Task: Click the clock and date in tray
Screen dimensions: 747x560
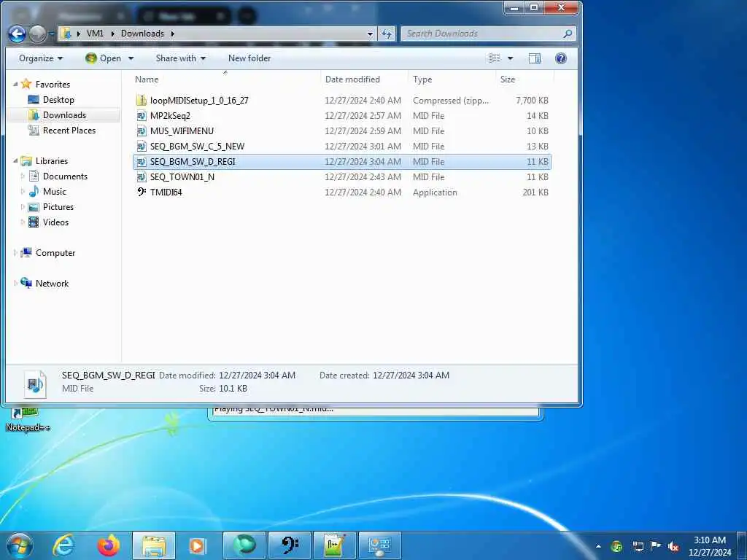Action: [x=709, y=546]
